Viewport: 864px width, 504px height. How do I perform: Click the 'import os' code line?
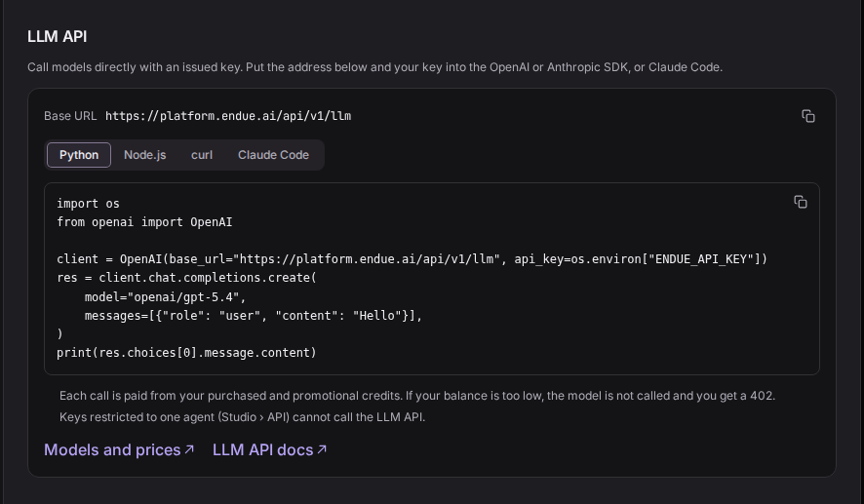click(x=88, y=204)
